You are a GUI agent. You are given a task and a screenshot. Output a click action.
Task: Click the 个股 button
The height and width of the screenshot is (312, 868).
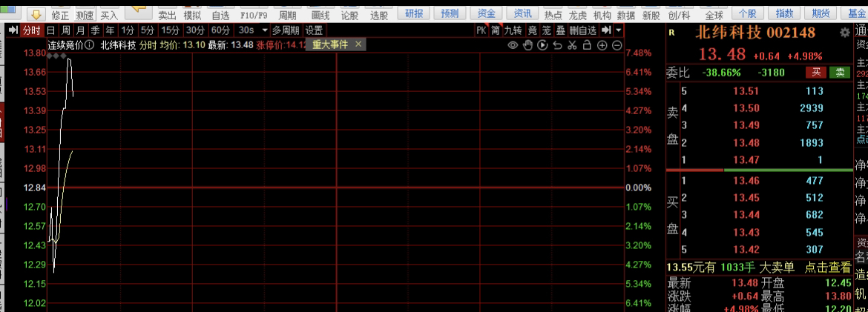click(x=748, y=13)
